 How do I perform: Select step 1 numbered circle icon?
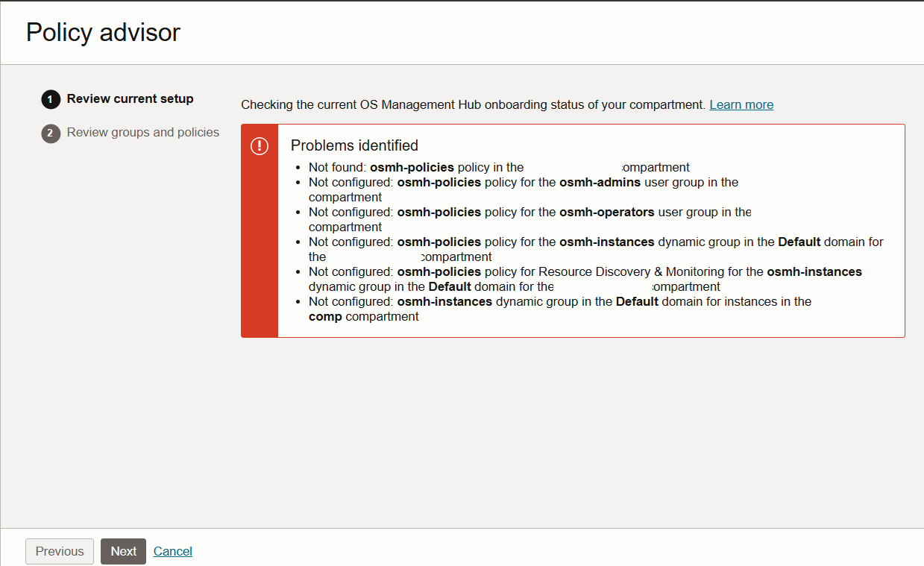51,100
